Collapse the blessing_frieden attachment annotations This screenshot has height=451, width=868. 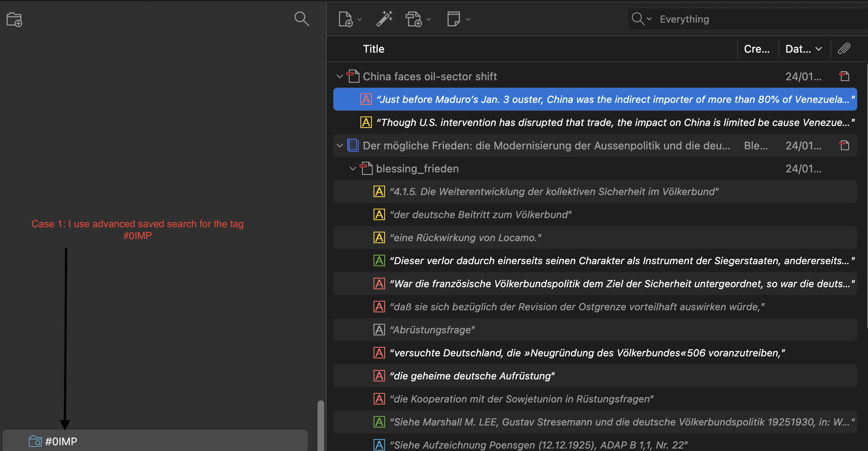click(353, 168)
